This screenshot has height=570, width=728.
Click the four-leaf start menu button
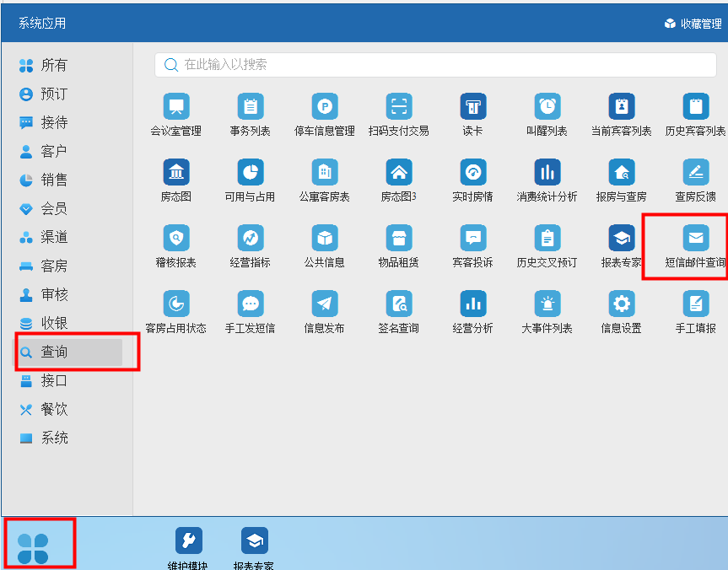pyautogui.click(x=33, y=549)
